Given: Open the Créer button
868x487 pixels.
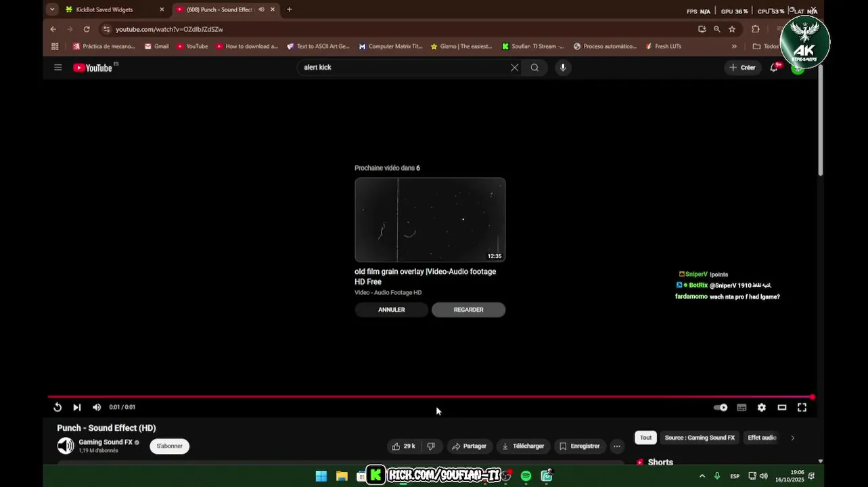Looking at the screenshot, I should point(742,68).
